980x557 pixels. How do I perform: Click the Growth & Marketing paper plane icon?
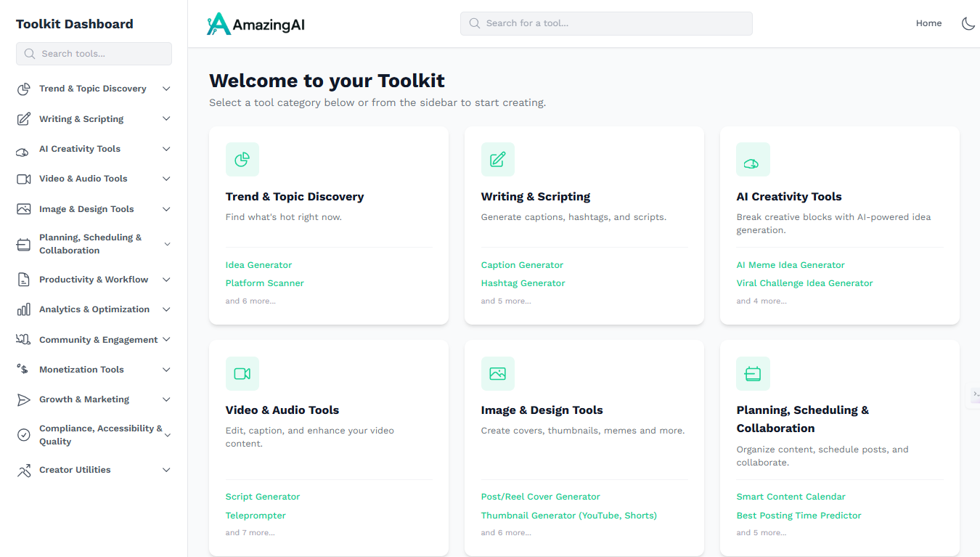coord(24,399)
